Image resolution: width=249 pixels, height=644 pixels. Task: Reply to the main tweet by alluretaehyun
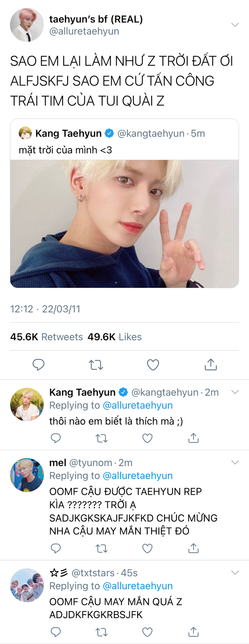click(x=38, y=364)
